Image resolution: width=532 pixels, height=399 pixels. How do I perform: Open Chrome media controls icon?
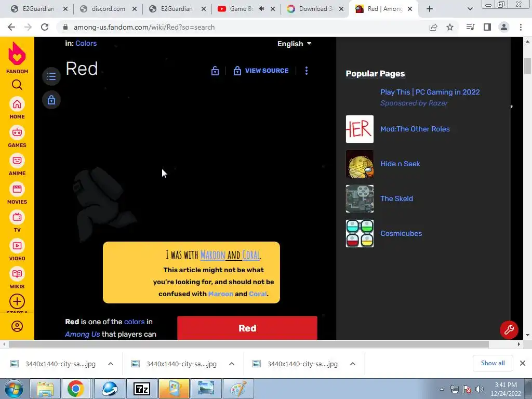click(470, 27)
